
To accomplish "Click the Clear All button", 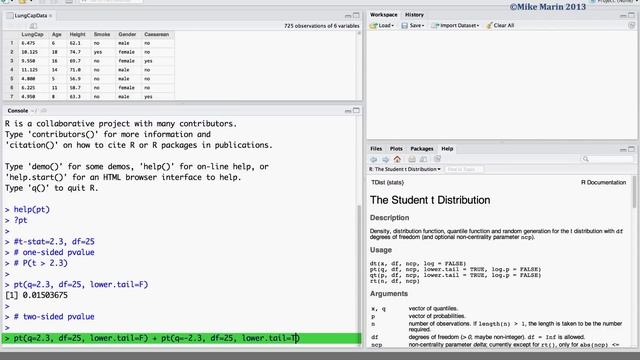I will click(x=500, y=25).
